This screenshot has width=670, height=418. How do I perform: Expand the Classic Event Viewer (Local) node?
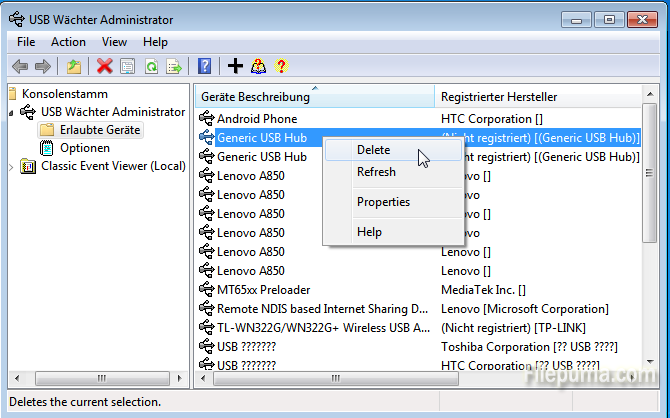12,166
